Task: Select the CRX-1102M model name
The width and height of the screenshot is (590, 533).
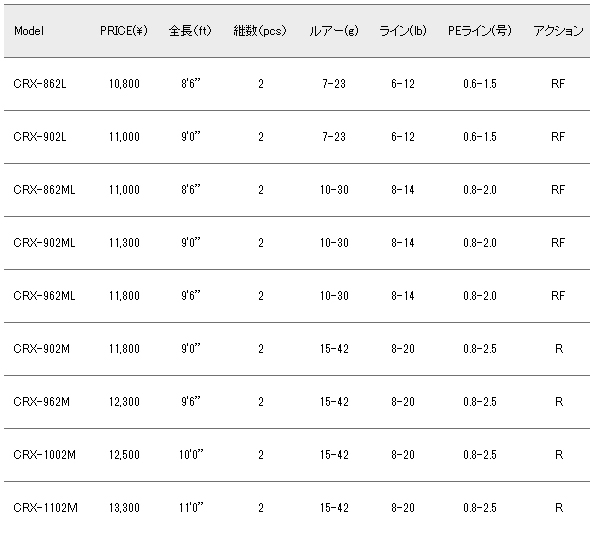Action: tap(46, 508)
